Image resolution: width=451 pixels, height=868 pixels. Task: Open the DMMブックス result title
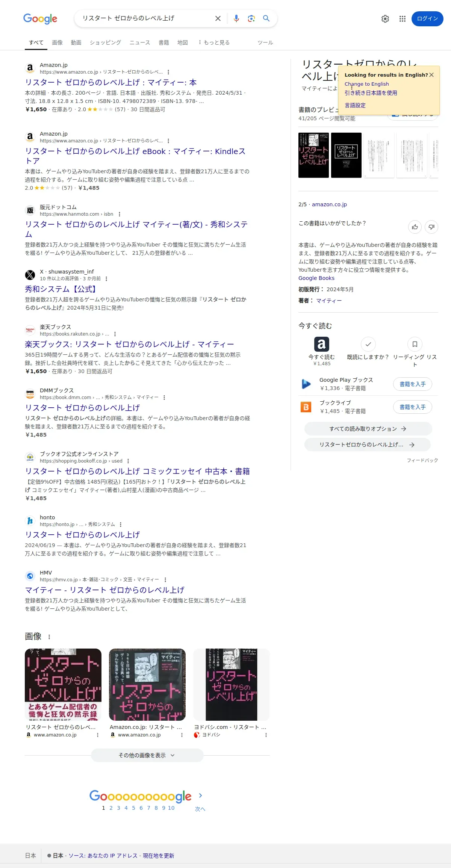click(x=82, y=408)
